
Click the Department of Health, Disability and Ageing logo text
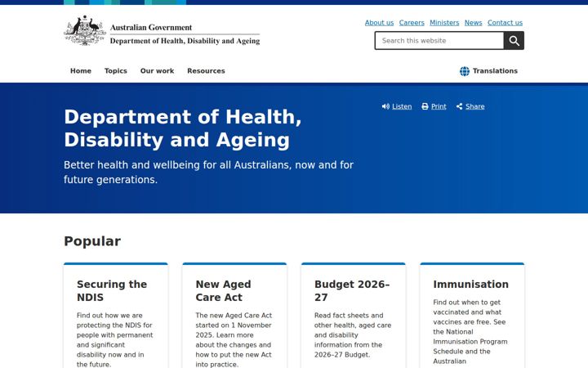185,41
